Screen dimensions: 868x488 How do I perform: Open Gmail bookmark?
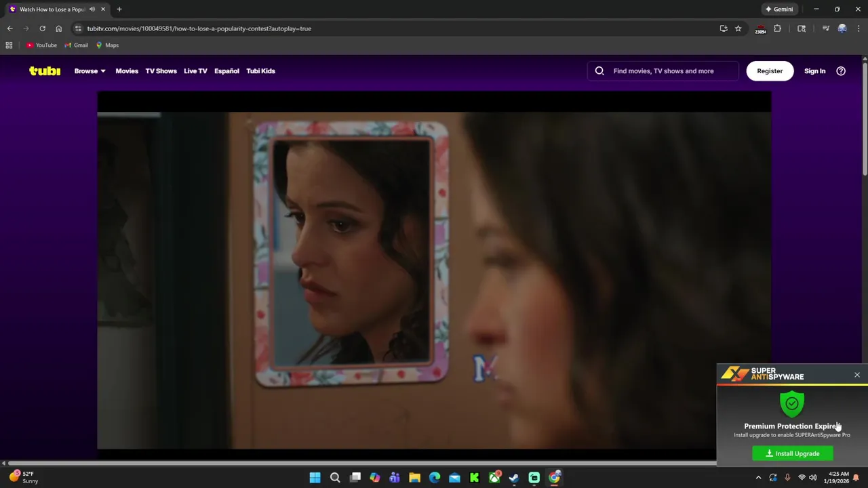[76, 45]
